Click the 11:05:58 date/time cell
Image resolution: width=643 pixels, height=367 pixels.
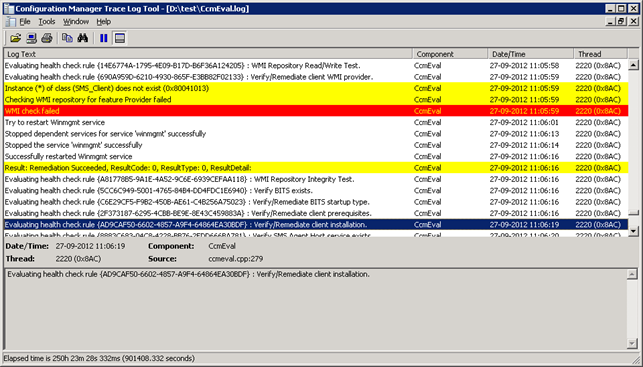tap(524, 66)
